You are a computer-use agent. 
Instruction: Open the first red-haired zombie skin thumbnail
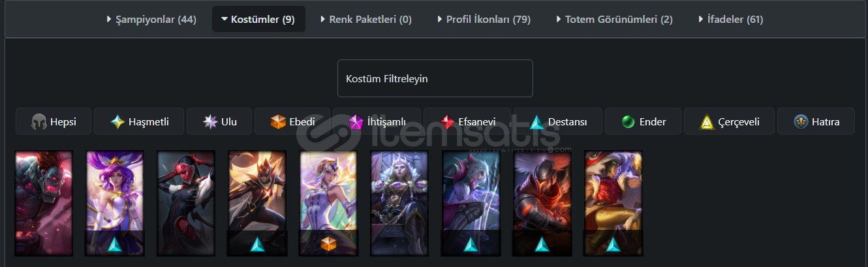tap(43, 203)
